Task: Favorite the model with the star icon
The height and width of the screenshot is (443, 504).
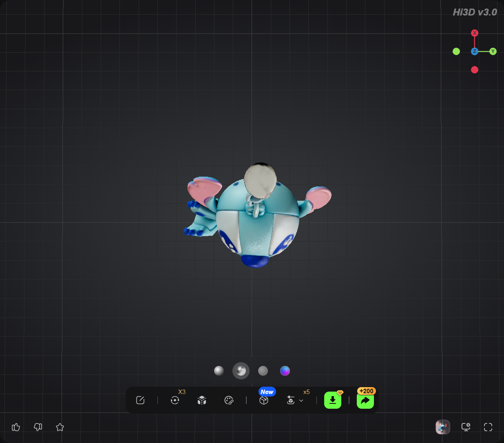Action: coord(60,427)
